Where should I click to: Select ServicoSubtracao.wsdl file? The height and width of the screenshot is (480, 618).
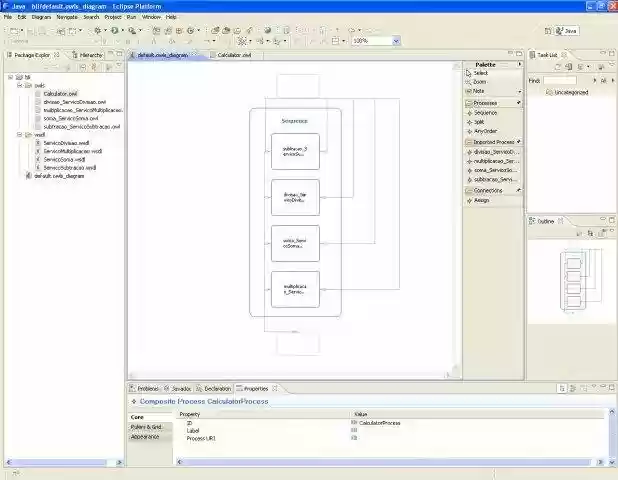click(70, 167)
